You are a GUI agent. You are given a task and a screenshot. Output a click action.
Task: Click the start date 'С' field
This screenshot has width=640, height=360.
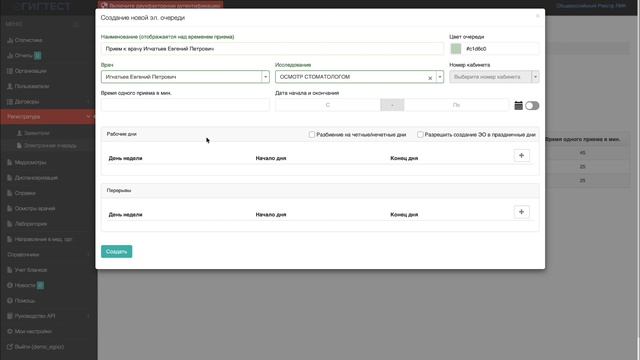pyautogui.click(x=327, y=105)
